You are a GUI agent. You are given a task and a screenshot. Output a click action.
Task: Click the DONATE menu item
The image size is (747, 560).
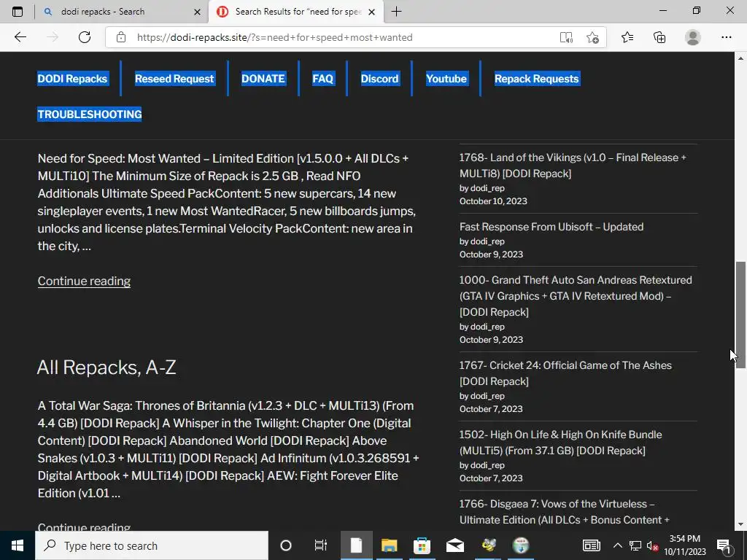[x=263, y=79]
